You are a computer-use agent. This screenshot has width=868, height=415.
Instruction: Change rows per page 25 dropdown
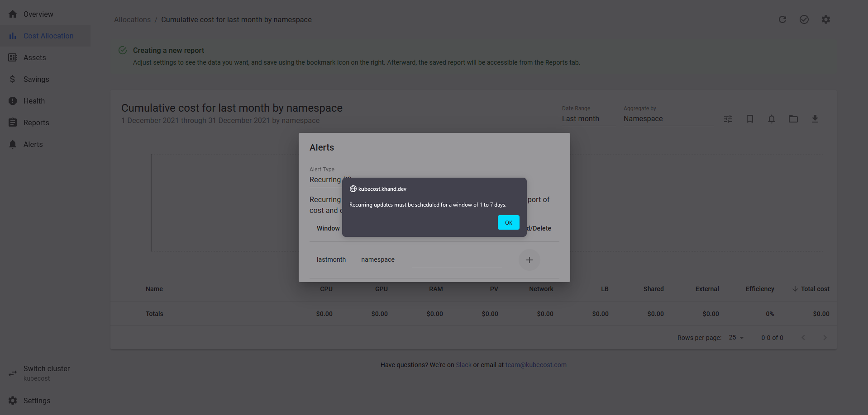click(x=736, y=338)
